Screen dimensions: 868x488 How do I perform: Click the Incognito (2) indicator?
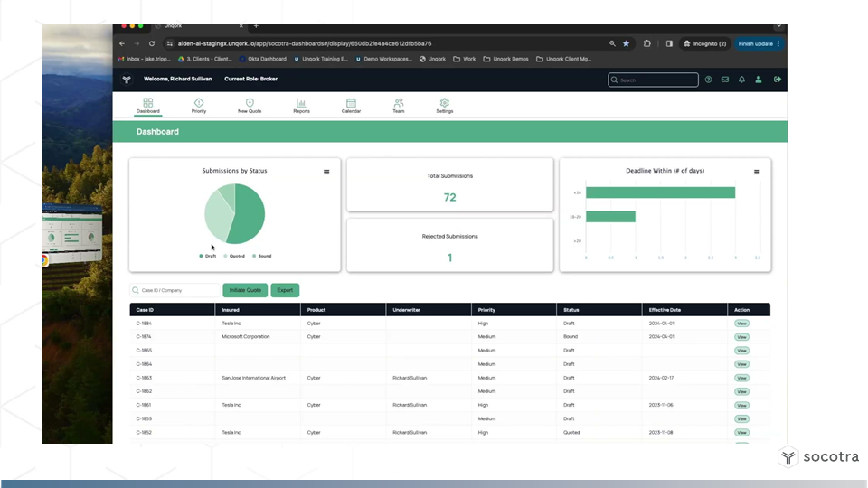click(x=704, y=43)
